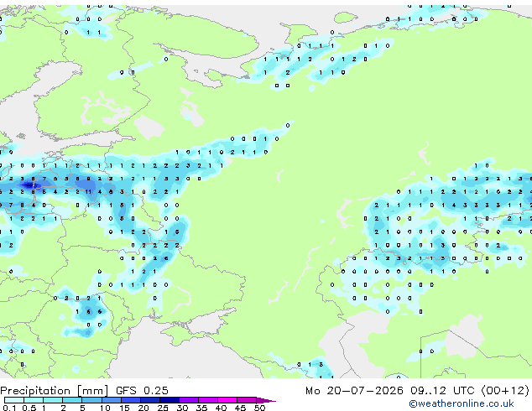Click the 'Precipitation [mm]' title text
The width and height of the screenshot is (532, 411).
pyautogui.click(x=54, y=391)
